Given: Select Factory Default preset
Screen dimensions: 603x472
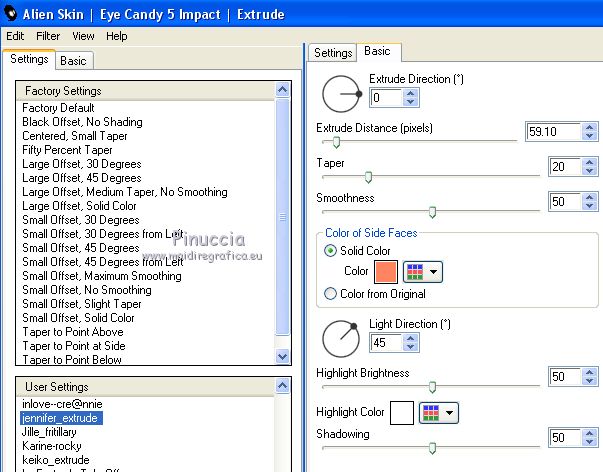Looking at the screenshot, I should [58, 108].
